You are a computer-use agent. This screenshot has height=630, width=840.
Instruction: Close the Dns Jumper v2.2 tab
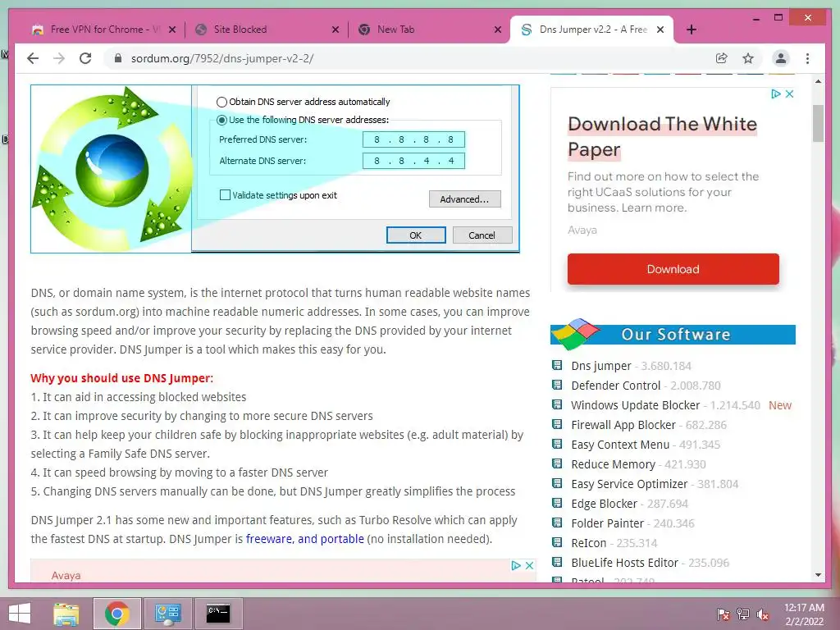tap(660, 30)
